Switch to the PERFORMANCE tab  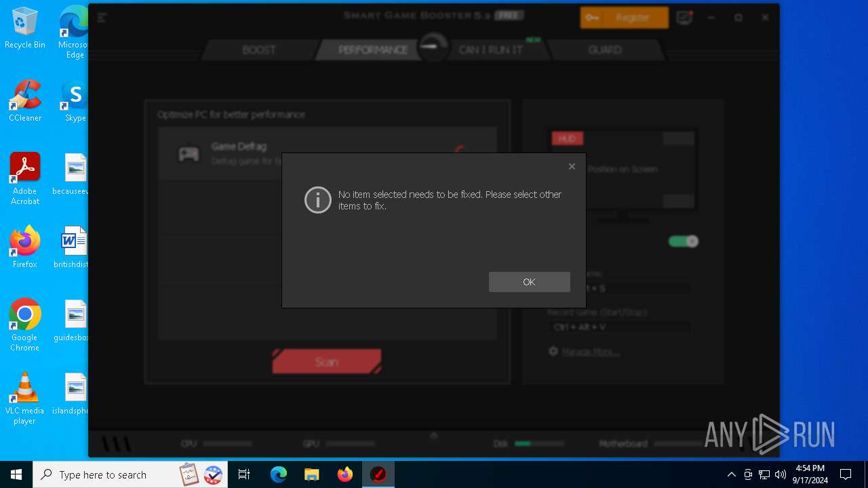coord(373,49)
